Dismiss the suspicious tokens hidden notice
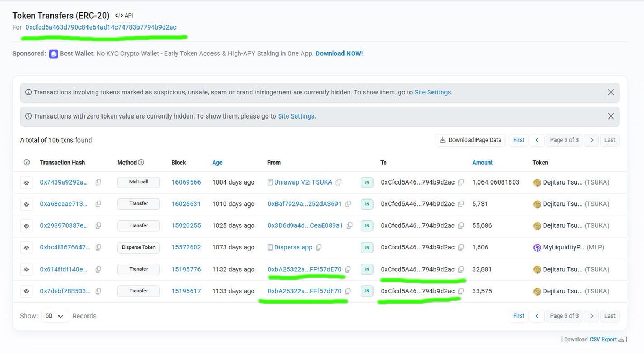The image size is (644, 353). pyautogui.click(x=611, y=92)
